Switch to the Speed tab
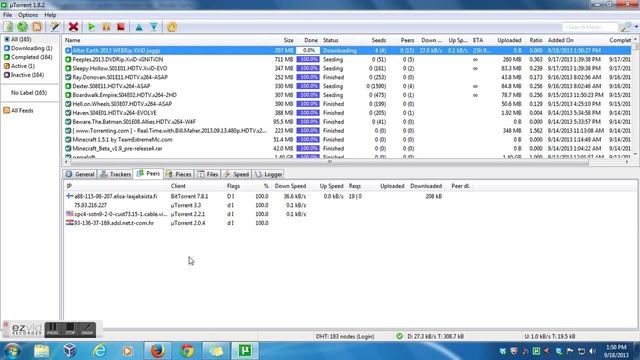Viewport: 640px width, 360px height. click(236, 174)
